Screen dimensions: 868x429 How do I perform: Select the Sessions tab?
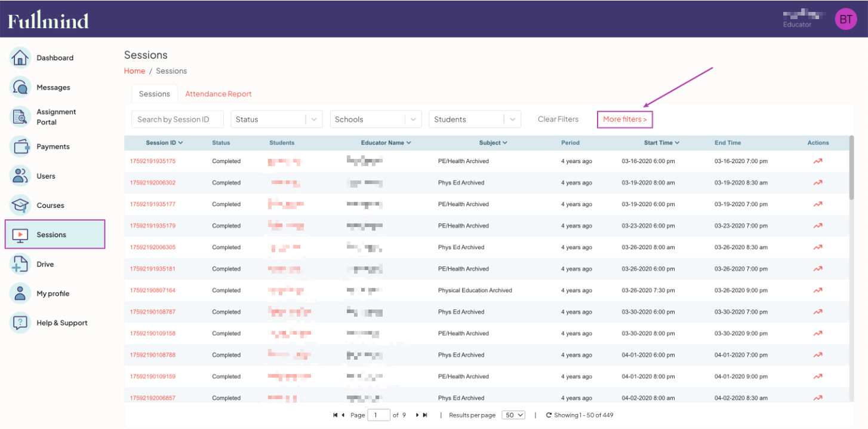[154, 94]
